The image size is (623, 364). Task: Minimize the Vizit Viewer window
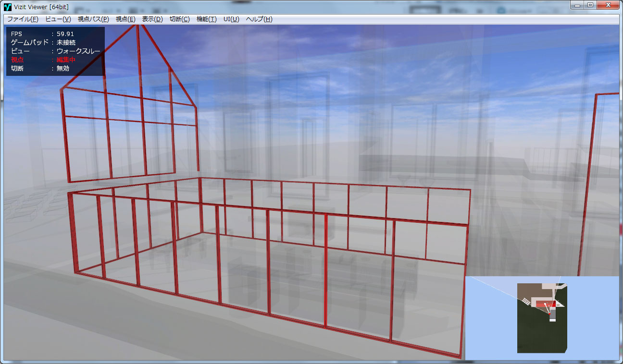click(x=577, y=5)
